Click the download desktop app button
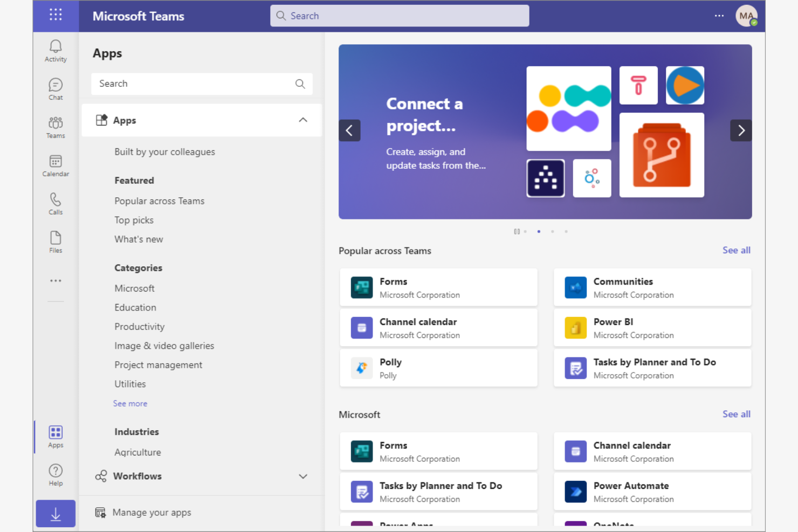This screenshot has width=798, height=532. coord(56,514)
